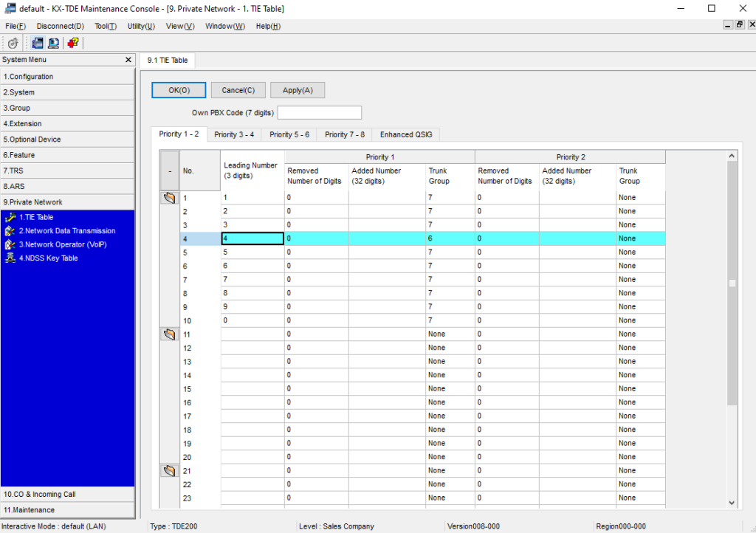Expand 7.TRS in System Menu
The height and width of the screenshot is (533, 756).
[x=67, y=171]
